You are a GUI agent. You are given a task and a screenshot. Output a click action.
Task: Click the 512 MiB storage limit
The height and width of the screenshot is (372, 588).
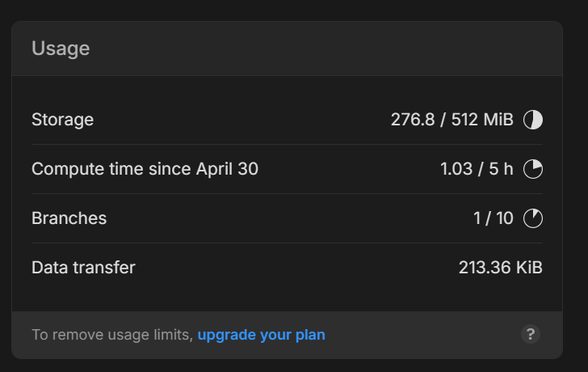482,120
